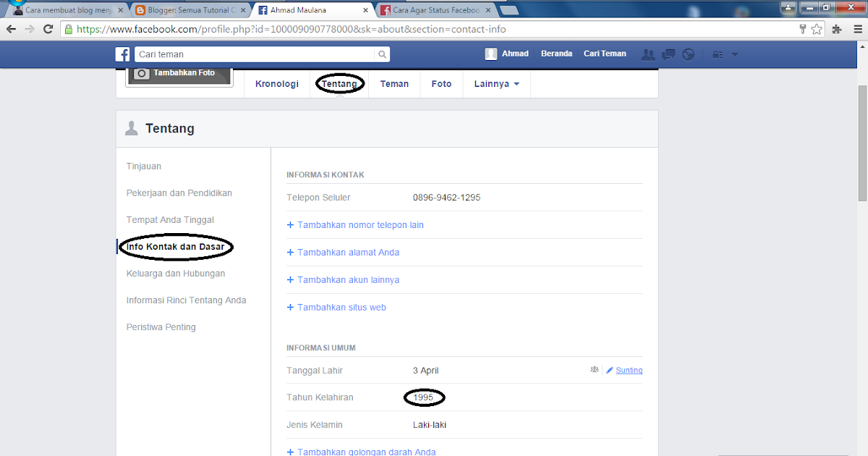The width and height of the screenshot is (868, 456).
Task: Open Ahmad's profile picture thumbnail
Action: click(x=491, y=54)
